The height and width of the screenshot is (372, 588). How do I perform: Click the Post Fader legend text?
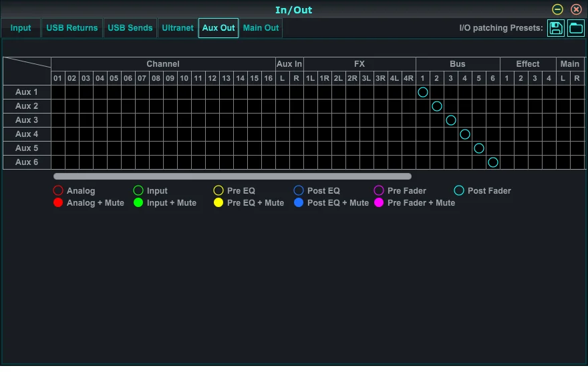[489, 191]
